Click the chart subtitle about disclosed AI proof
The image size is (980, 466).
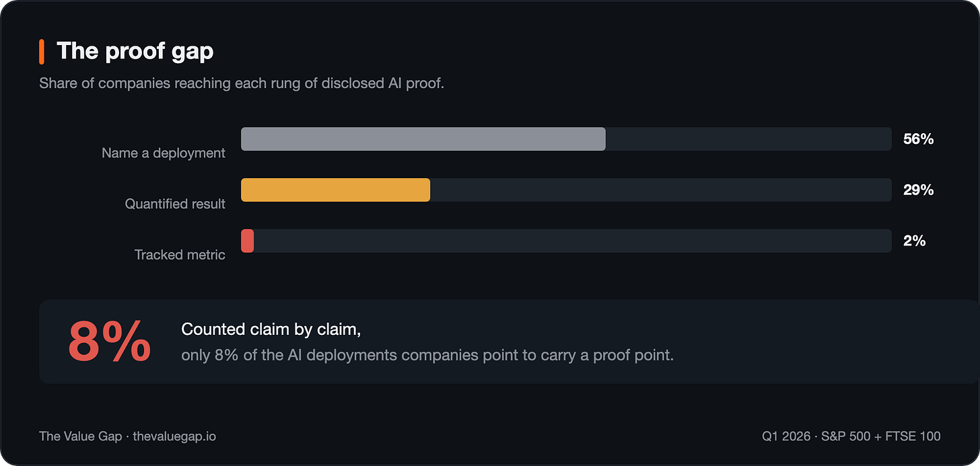[x=242, y=84]
